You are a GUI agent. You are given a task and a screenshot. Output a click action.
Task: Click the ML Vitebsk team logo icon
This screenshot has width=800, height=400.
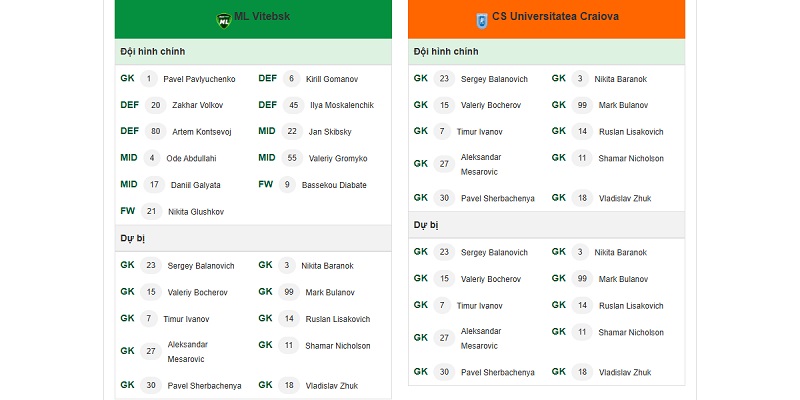(x=223, y=20)
